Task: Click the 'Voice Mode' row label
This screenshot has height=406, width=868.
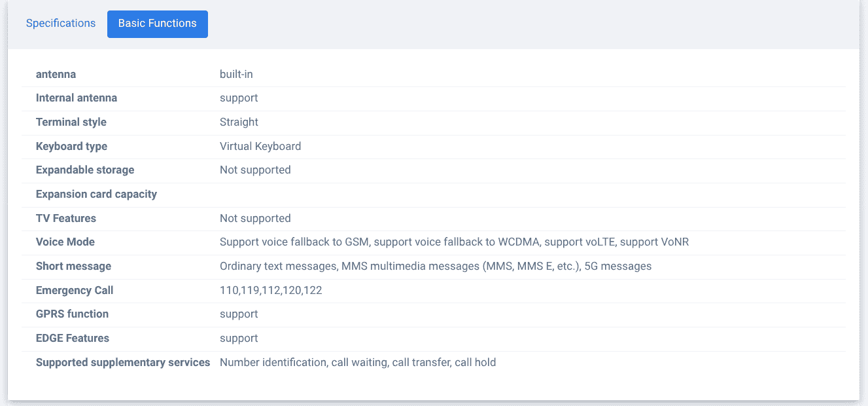Action: pos(65,242)
